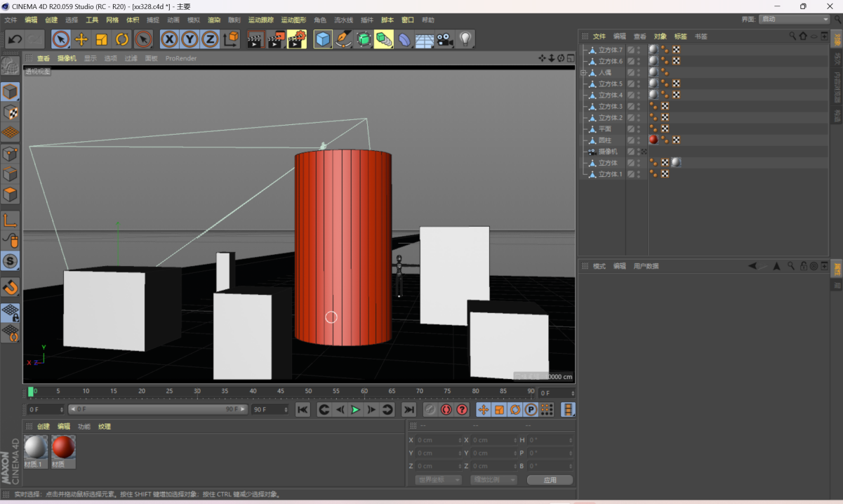Click the light bulb icon in toolbar

465,39
